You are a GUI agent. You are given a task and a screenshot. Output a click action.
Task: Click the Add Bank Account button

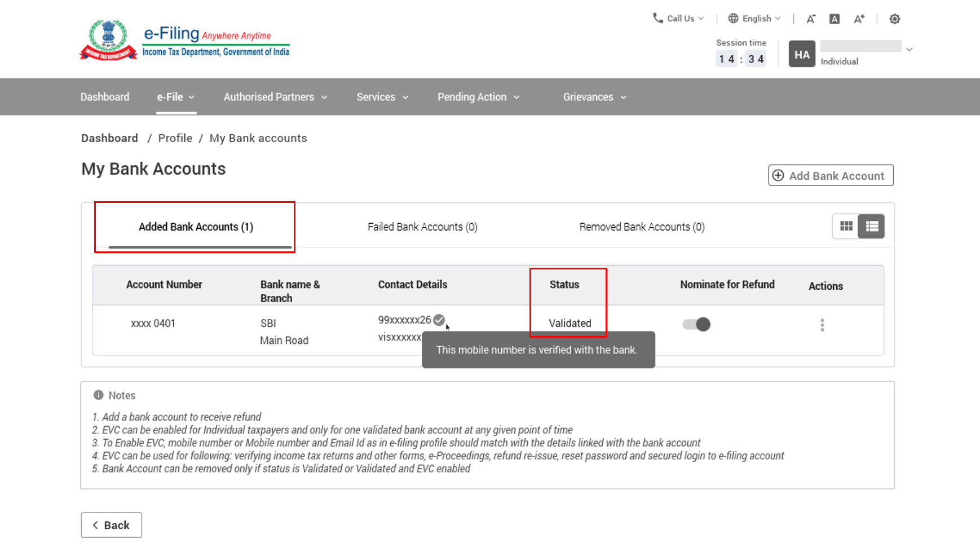831,175
